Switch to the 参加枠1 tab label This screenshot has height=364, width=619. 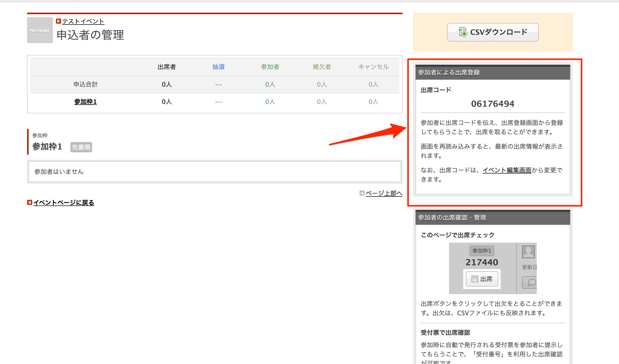pos(85,102)
